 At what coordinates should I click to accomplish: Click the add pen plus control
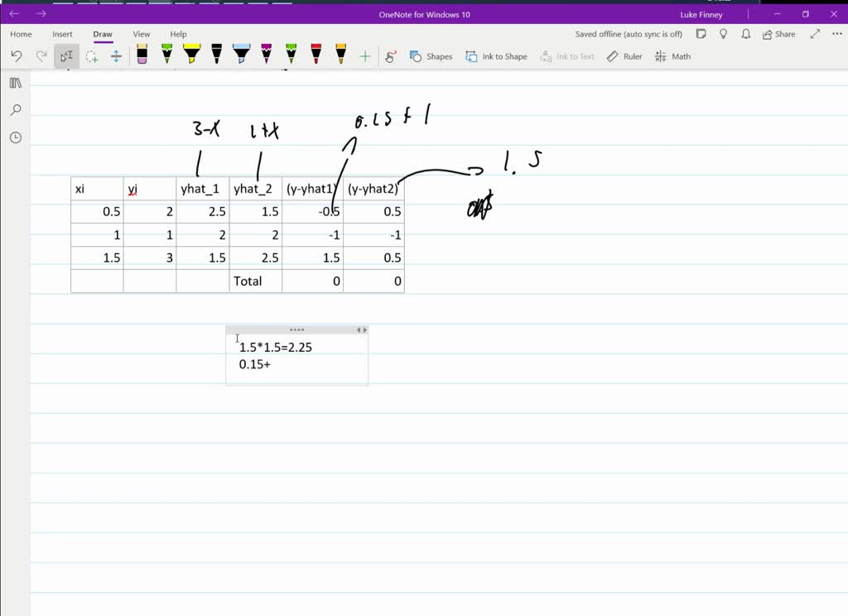364,55
